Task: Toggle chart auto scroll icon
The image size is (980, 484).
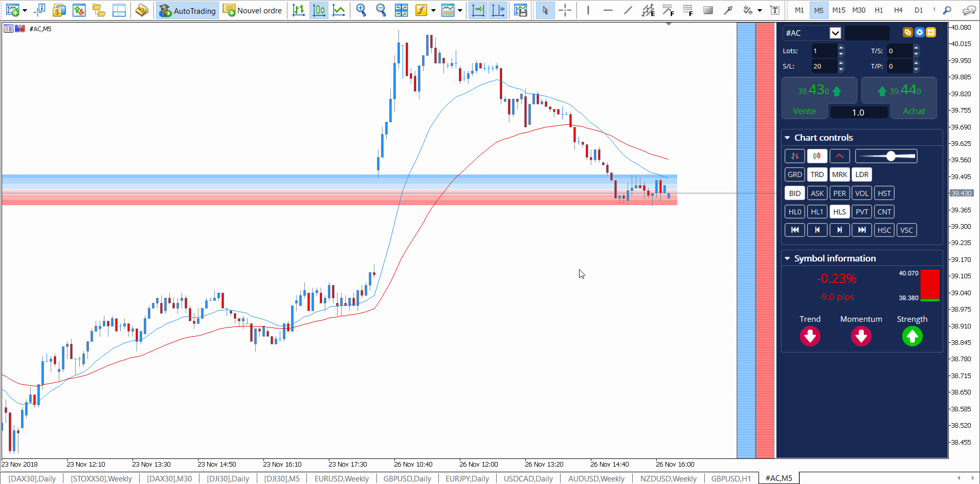Action: click(x=478, y=10)
